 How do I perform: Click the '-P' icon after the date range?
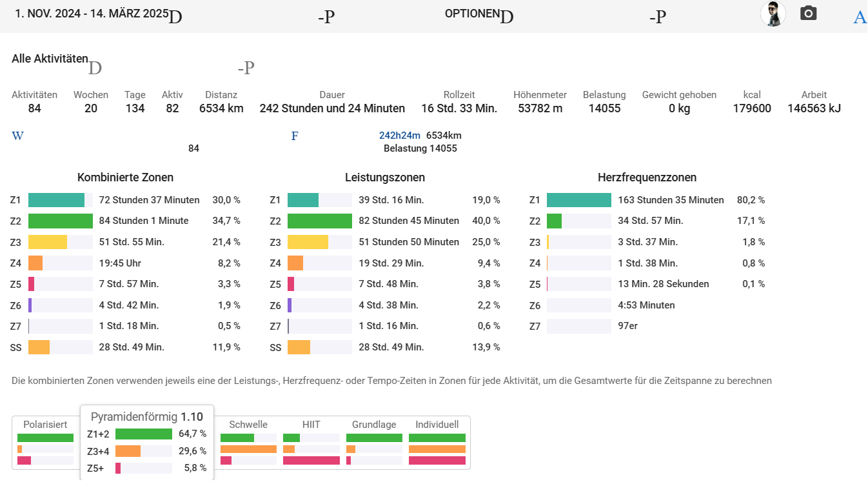coord(326,17)
